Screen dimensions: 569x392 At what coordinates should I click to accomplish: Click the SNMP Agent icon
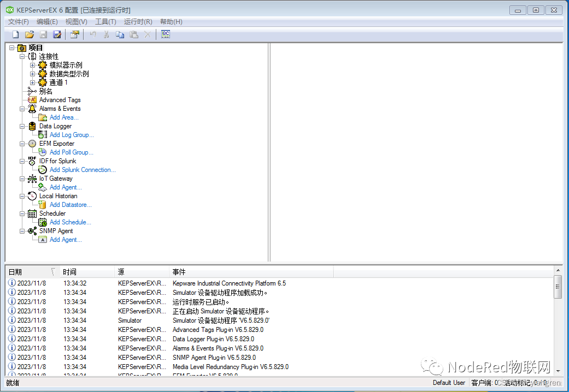point(32,231)
